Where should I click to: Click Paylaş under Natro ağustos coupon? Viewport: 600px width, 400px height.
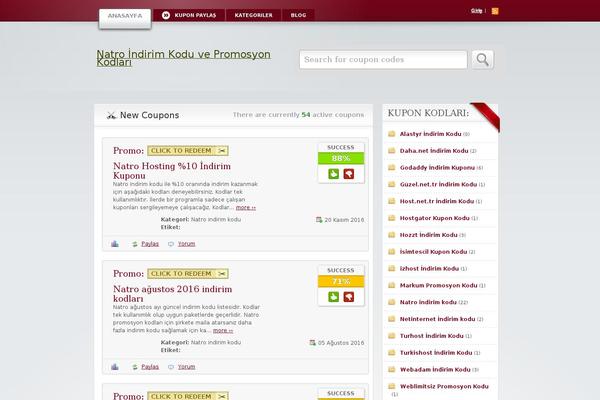(150, 367)
